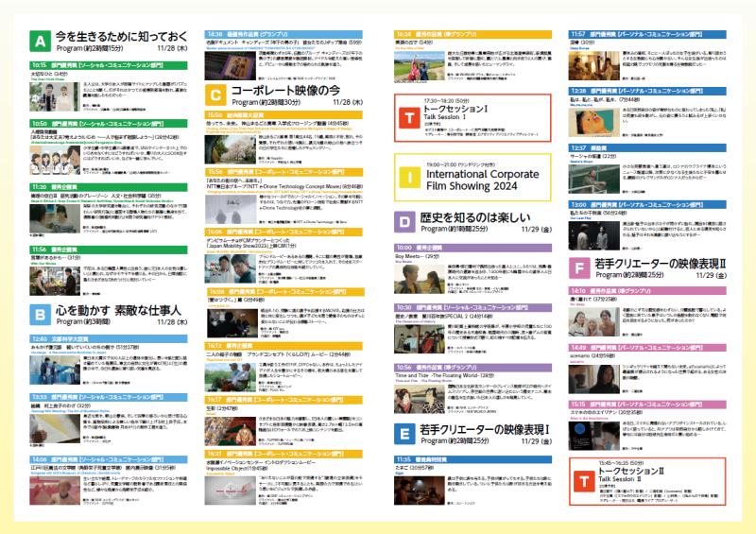
Task: Open the 15:15 dark blue smartphone film thumbnail
Action: tap(594, 436)
